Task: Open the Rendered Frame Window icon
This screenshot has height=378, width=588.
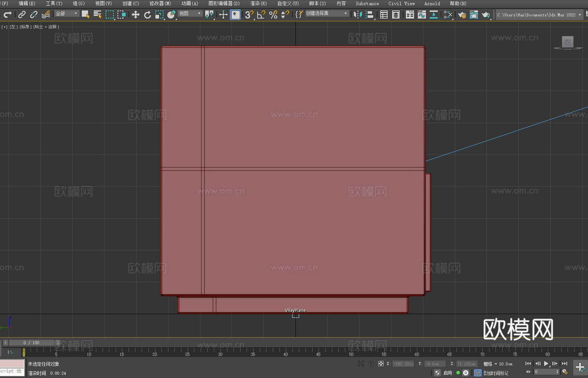Action: tap(474, 14)
